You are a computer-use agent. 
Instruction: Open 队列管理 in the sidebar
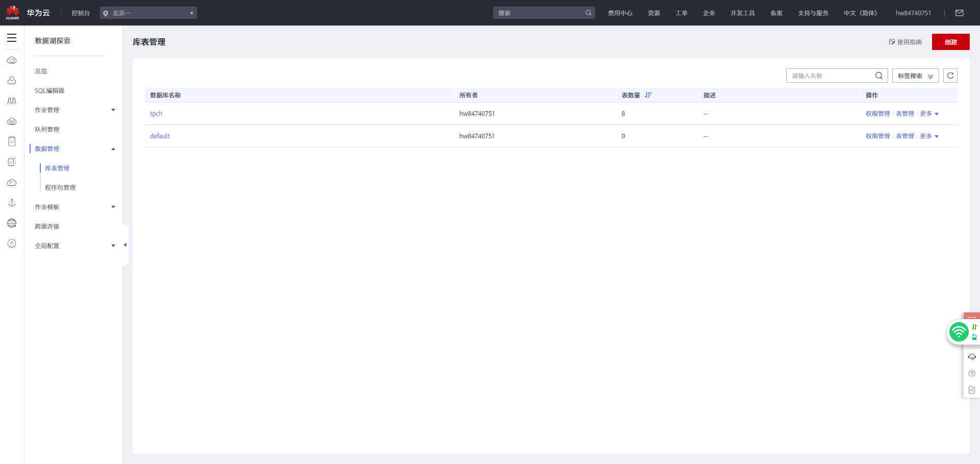pyautogui.click(x=47, y=130)
